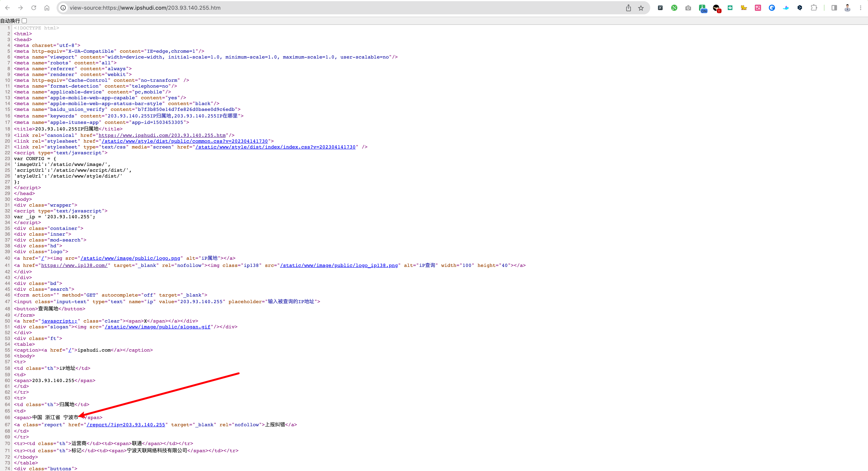Screen dimensions: 868x471
Task: Click the button text 查询属地
Action: (x=48, y=309)
